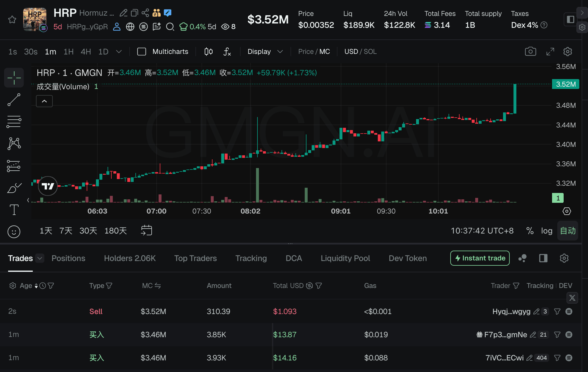Screen dimensions: 588x372
Task: Switch currency between USD and SOL
Action: pyautogui.click(x=360, y=52)
